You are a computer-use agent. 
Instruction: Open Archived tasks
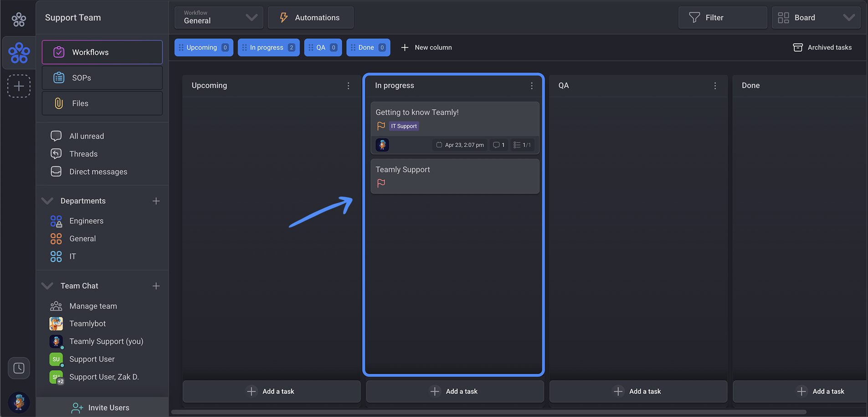822,47
